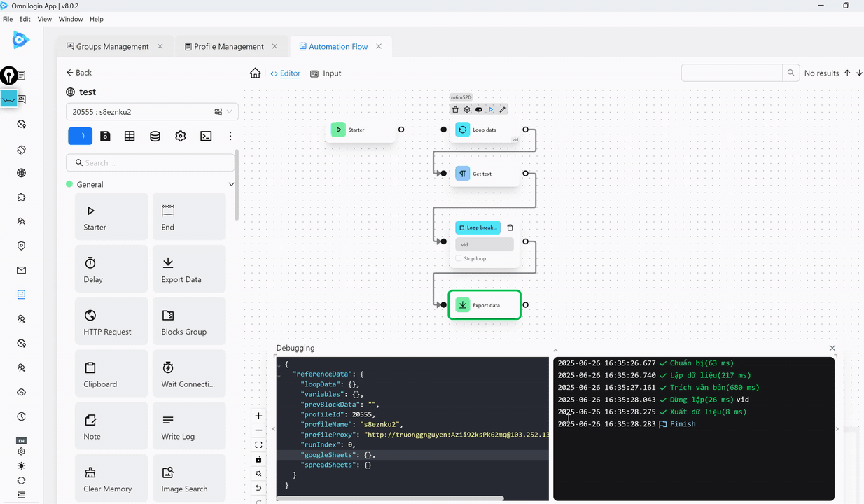Click the home icon beside Editor
This screenshot has width=864, height=504.
coord(256,73)
